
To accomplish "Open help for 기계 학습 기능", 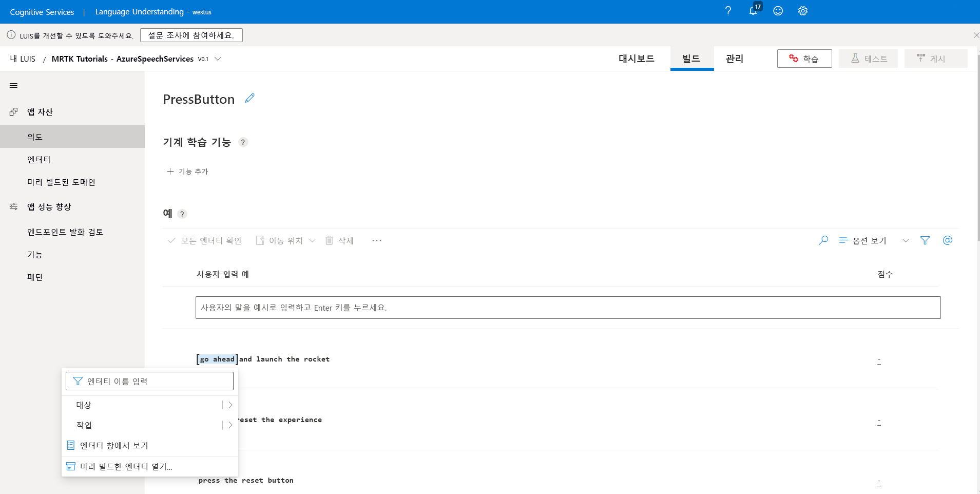I will (243, 142).
